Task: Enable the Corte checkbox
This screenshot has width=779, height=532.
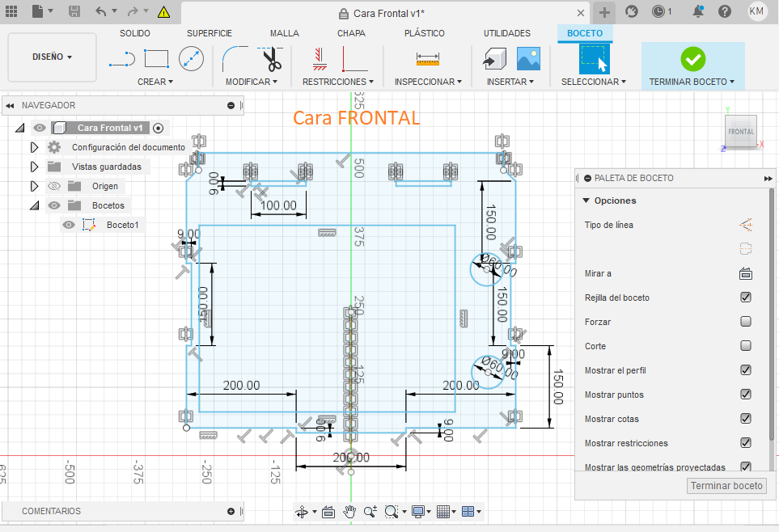Action: point(746,346)
